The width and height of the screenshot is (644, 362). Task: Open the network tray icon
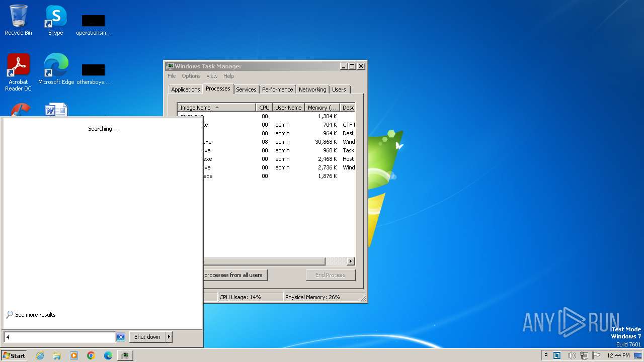pyautogui.click(x=584, y=355)
